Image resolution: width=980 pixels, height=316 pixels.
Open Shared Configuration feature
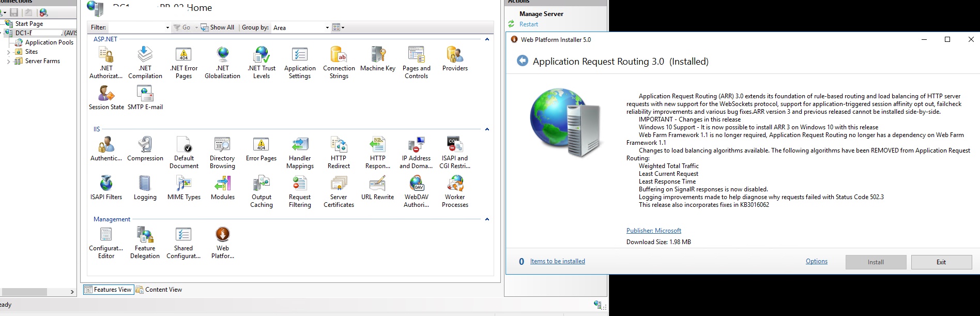tap(183, 243)
